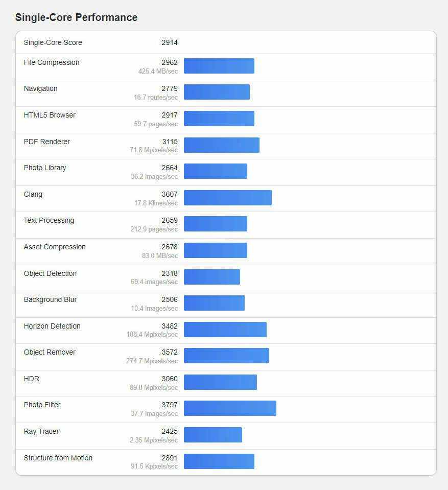
Task: Click the 425.4 MB/sec throughput text
Action: [158, 72]
